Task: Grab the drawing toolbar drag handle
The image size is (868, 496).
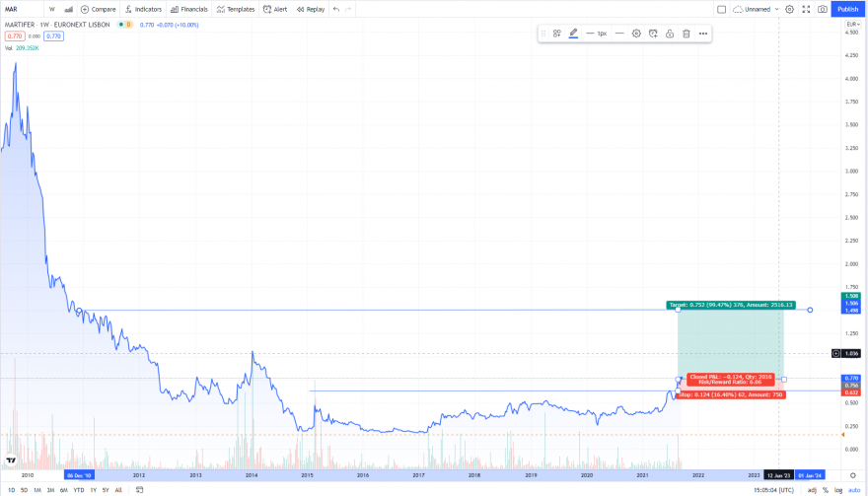Action: [x=543, y=34]
